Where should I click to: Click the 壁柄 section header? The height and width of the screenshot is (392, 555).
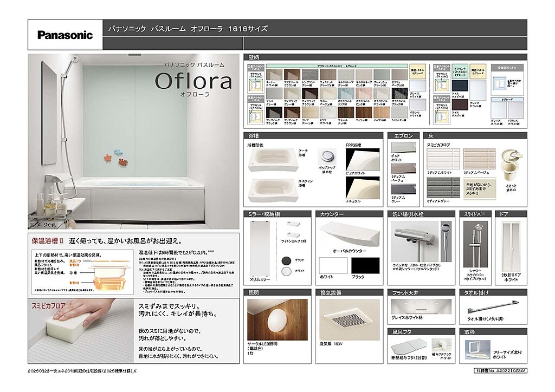click(385, 57)
